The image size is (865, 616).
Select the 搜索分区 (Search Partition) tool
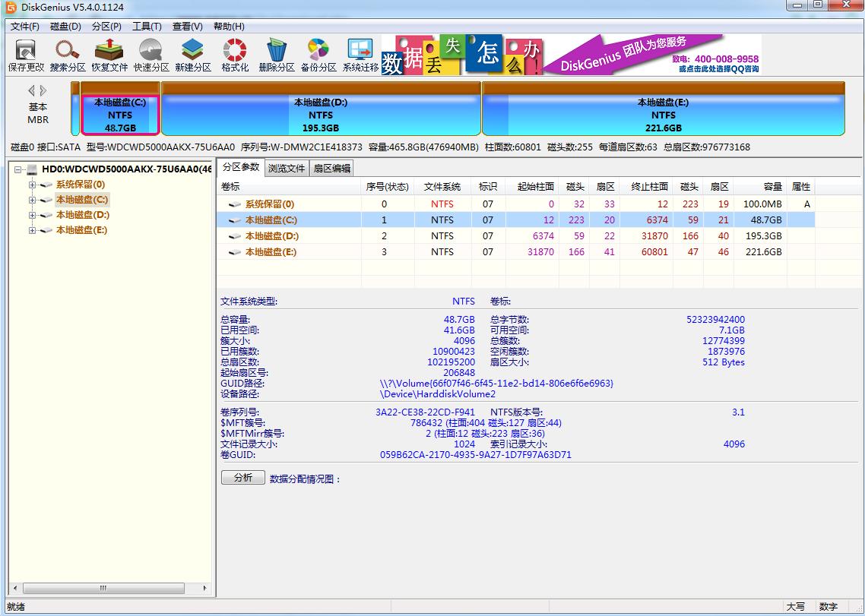[x=66, y=54]
